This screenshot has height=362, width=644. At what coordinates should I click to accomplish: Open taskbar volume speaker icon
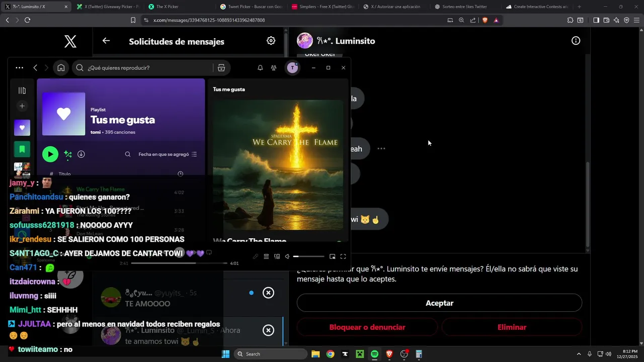click(x=608, y=354)
